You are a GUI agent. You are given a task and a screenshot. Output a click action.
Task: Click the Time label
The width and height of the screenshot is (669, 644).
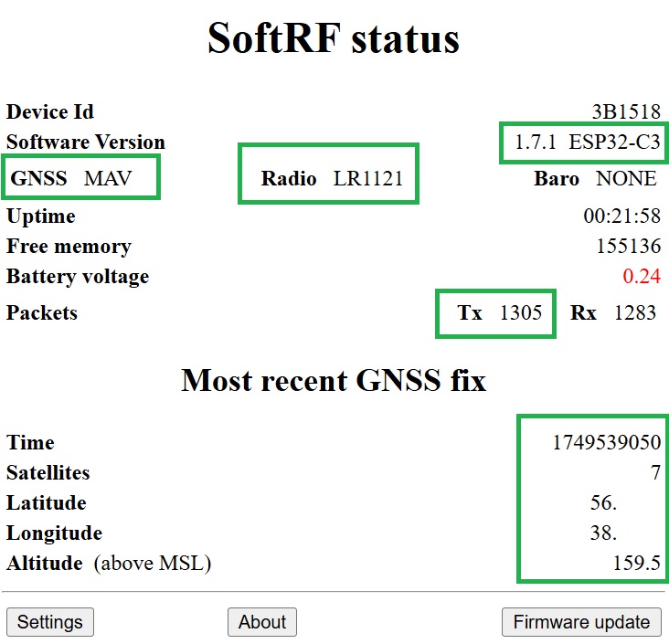[x=30, y=442]
